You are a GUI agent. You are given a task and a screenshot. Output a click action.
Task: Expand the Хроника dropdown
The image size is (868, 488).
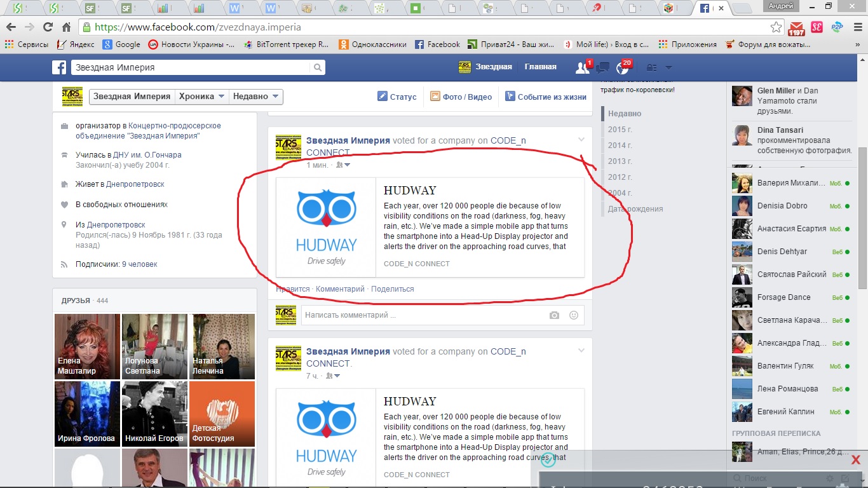pos(201,97)
